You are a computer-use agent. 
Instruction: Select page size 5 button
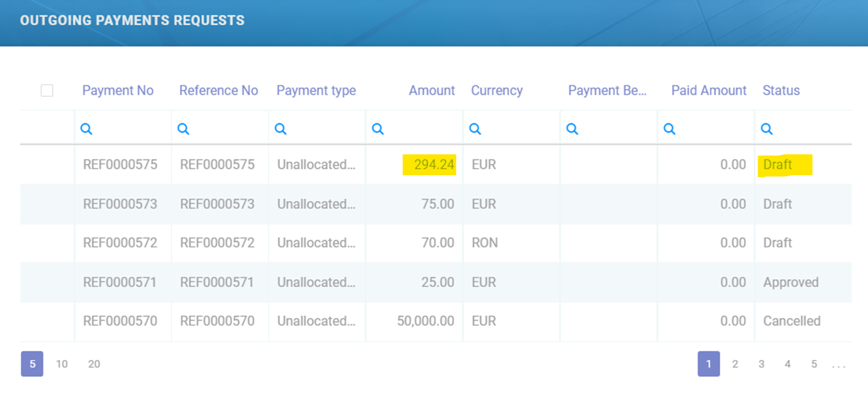(32, 364)
